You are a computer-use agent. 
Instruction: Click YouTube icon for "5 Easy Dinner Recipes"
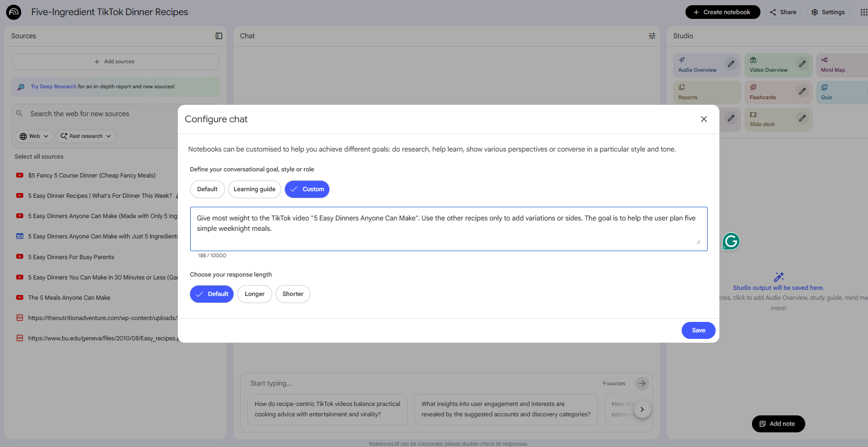click(20, 195)
